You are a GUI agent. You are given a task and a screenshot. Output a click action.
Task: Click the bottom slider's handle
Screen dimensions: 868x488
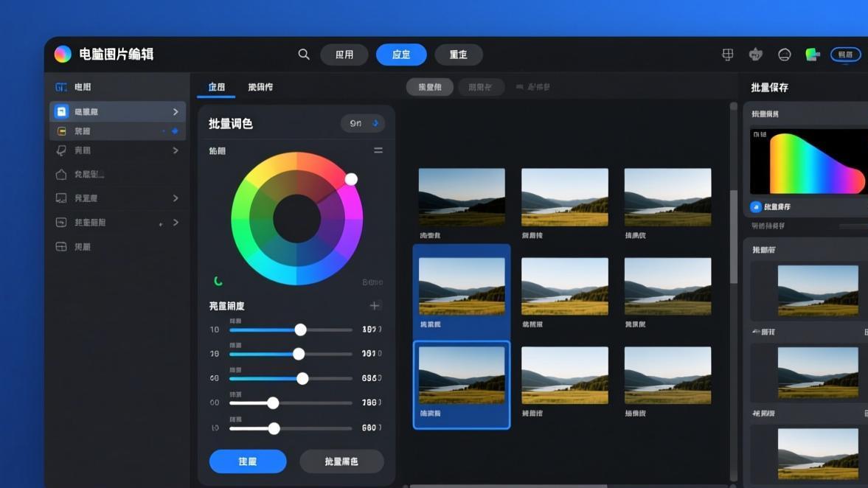click(x=274, y=428)
